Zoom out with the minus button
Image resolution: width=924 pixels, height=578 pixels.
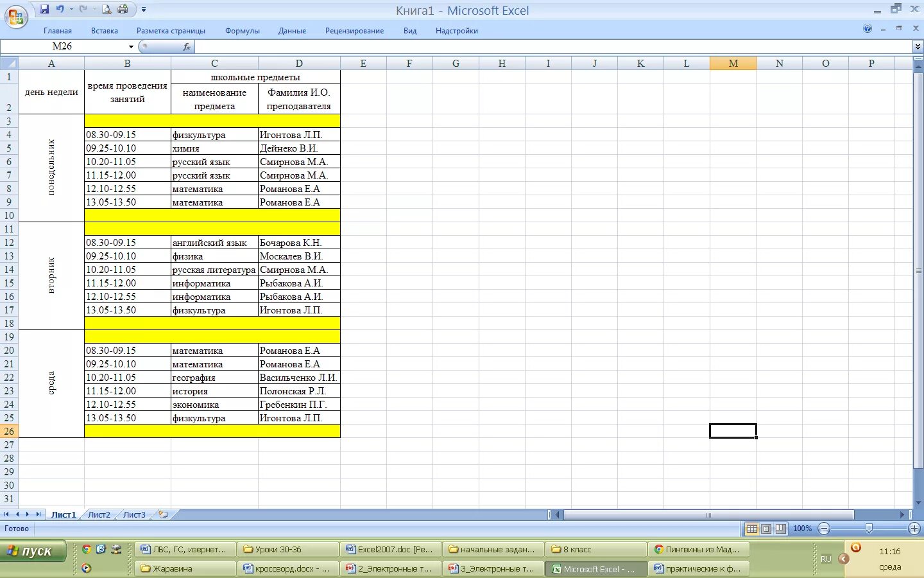pos(825,529)
